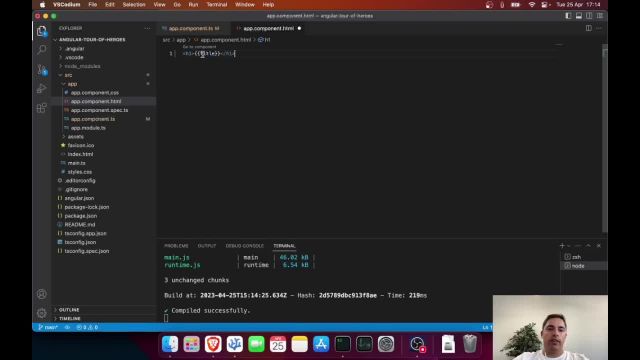Screen dimensions: 640x360
Task: Toggle secondary side bar visibility
Action: pyautogui.click(x=589, y=16)
